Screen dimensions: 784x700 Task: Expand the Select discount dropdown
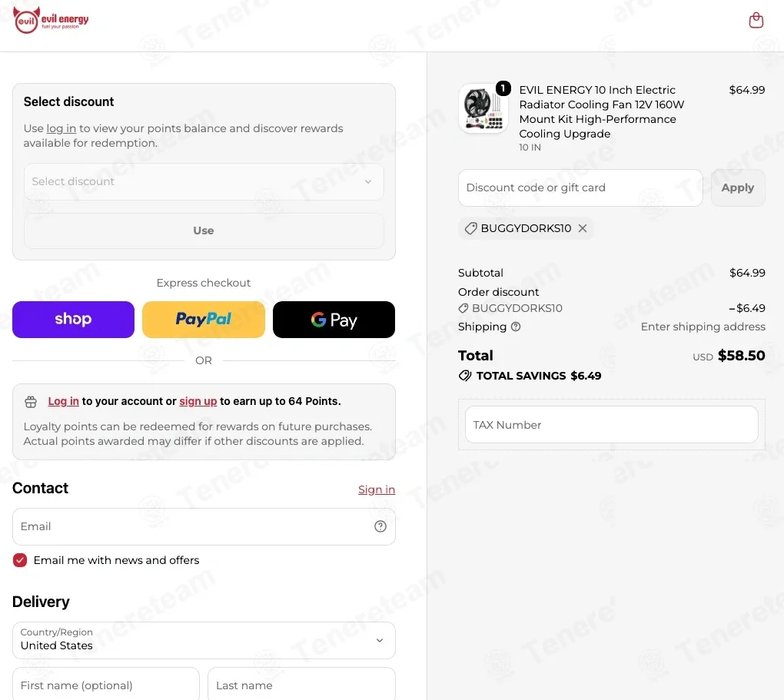tap(204, 181)
